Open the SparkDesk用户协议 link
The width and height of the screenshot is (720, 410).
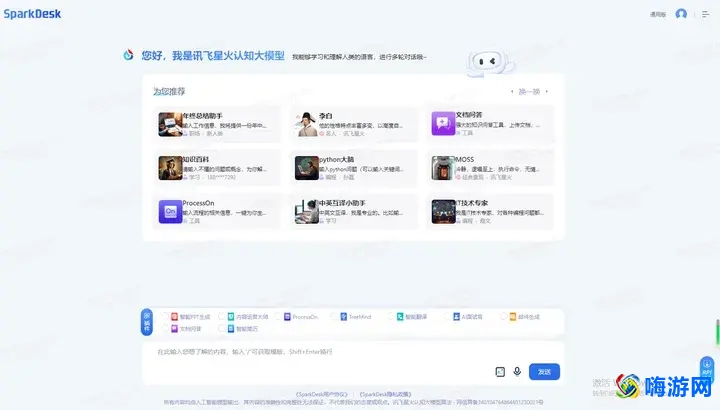pyautogui.click(x=321, y=394)
